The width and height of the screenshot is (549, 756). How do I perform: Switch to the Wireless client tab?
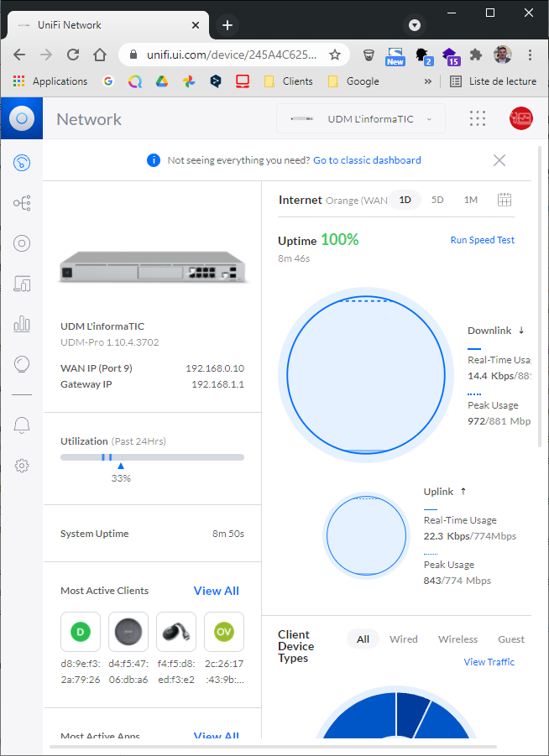(x=457, y=639)
